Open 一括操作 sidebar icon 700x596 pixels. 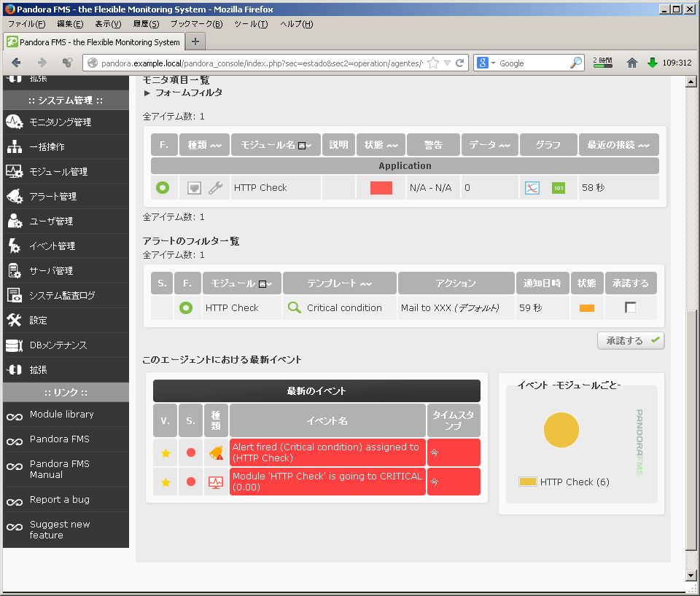(x=15, y=146)
